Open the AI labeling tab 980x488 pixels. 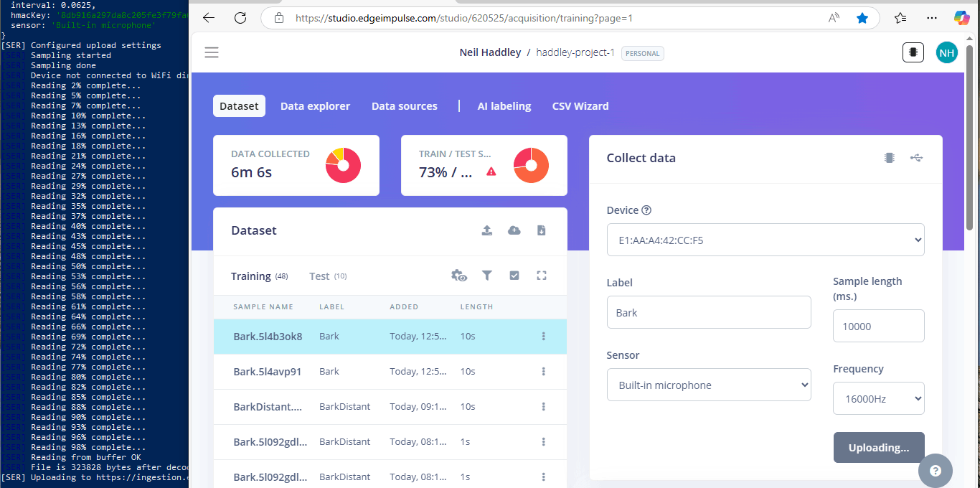tap(504, 106)
